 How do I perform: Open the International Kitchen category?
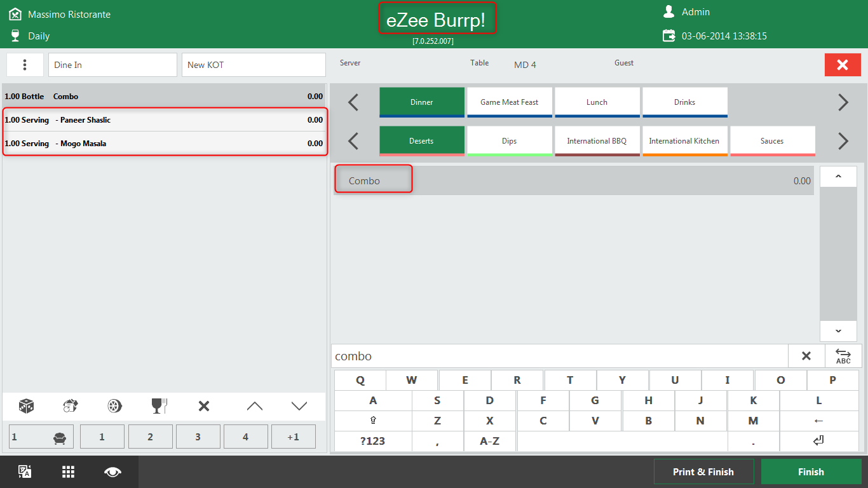(684, 141)
